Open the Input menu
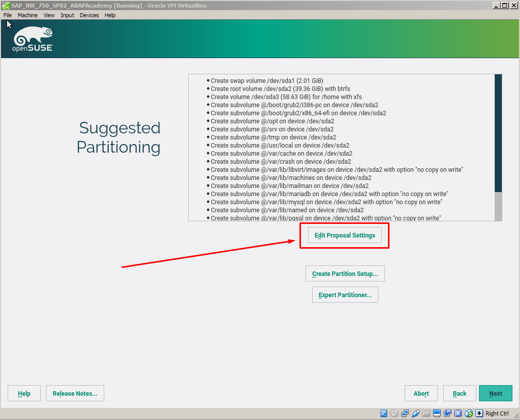This screenshot has height=420, width=520. [67, 15]
